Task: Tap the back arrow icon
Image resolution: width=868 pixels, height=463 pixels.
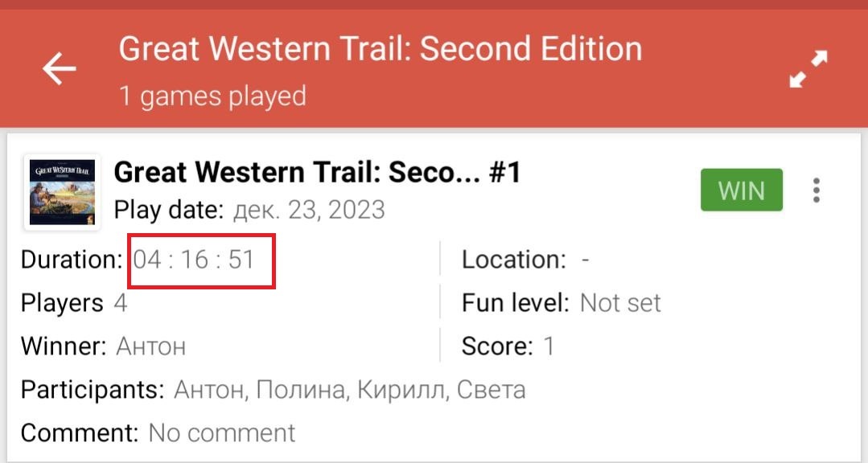Action: 60,69
